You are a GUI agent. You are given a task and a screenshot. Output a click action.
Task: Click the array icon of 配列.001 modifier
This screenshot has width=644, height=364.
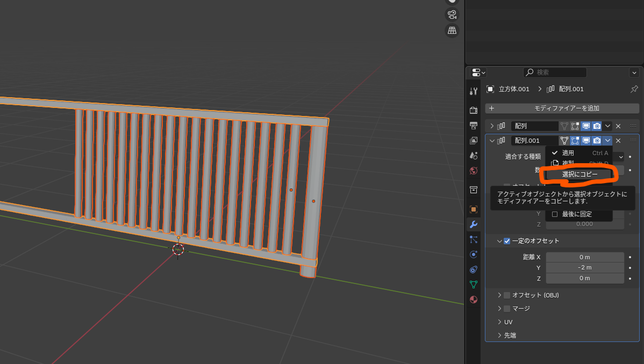click(x=501, y=140)
